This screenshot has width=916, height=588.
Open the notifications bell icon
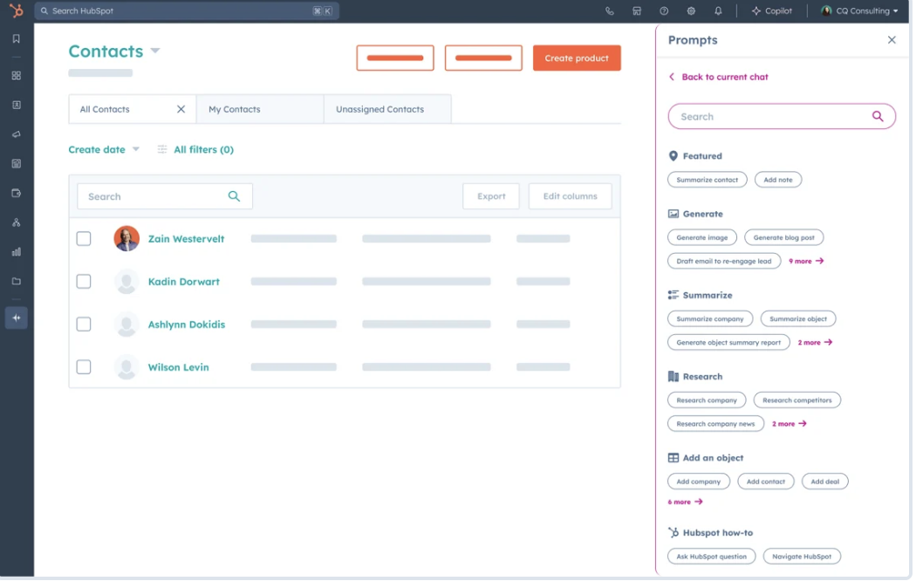click(719, 11)
